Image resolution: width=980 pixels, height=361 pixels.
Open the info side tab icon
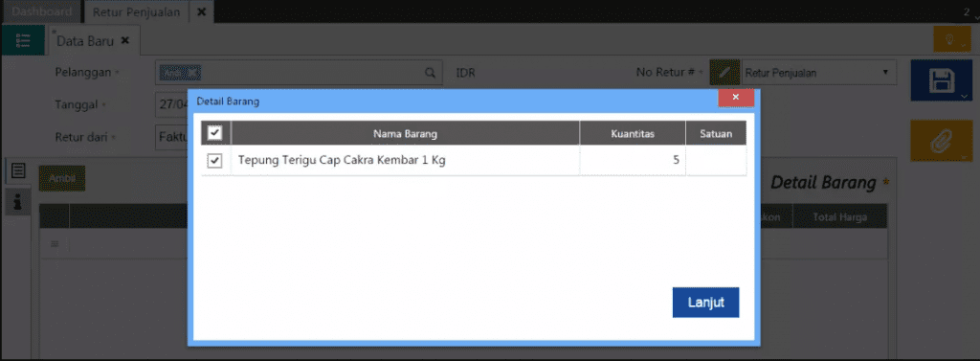coord(18,201)
